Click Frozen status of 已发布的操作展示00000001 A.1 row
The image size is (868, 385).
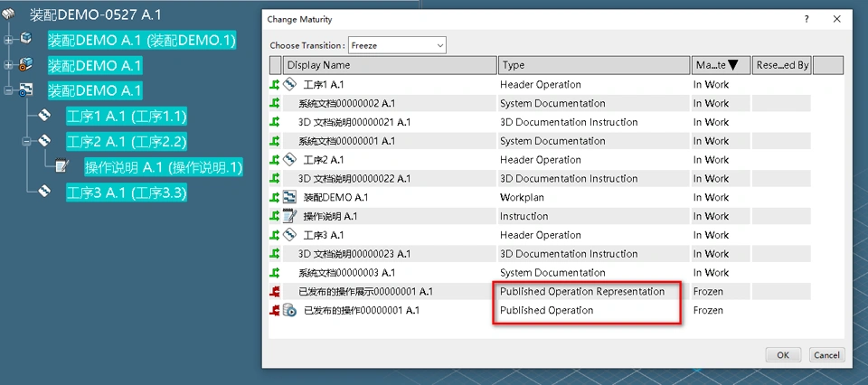click(708, 292)
